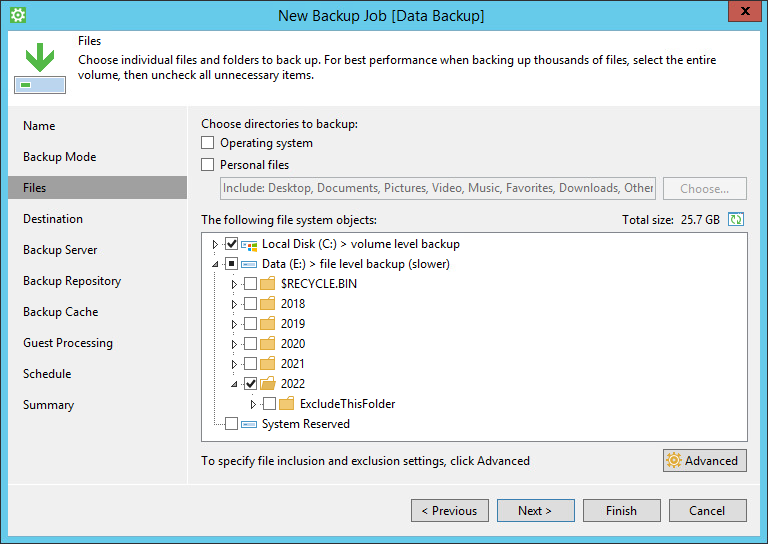Check the 2019 folder checkbox

[250, 324]
